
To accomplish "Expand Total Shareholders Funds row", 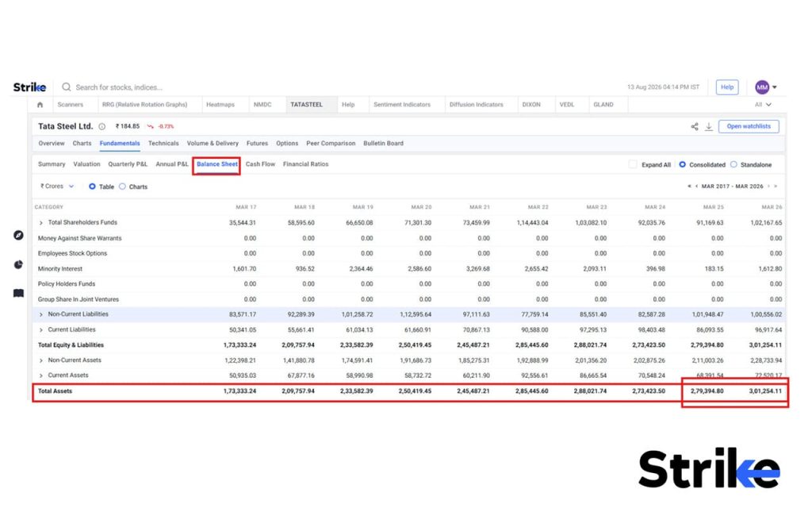I will point(41,223).
